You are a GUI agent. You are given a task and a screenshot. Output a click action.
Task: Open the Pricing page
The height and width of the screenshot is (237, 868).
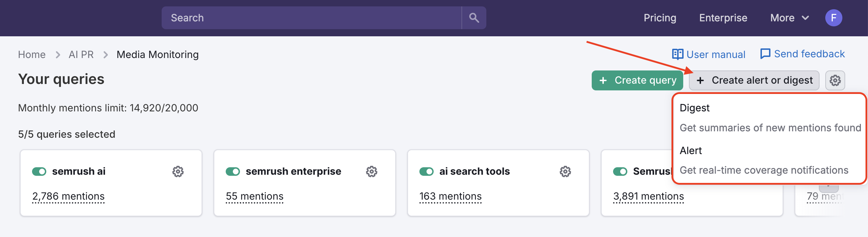[660, 18]
